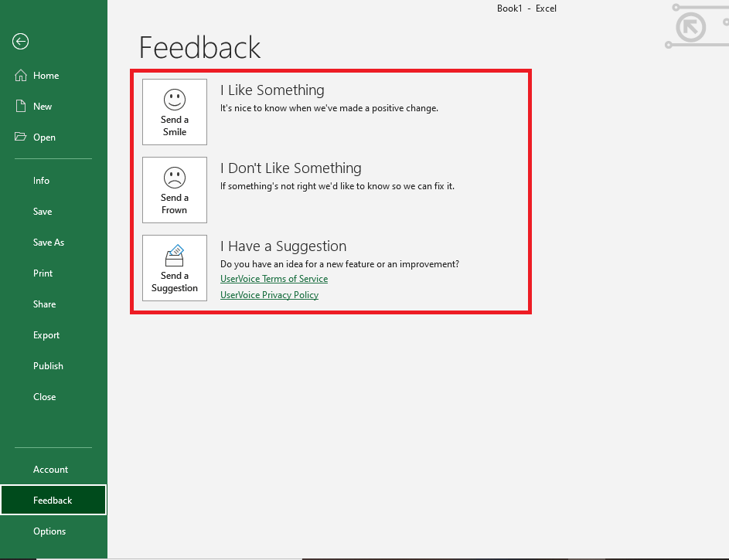The image size is (729, 560).
Task: Select Open in the sidebar
Action: coord(53,137)
